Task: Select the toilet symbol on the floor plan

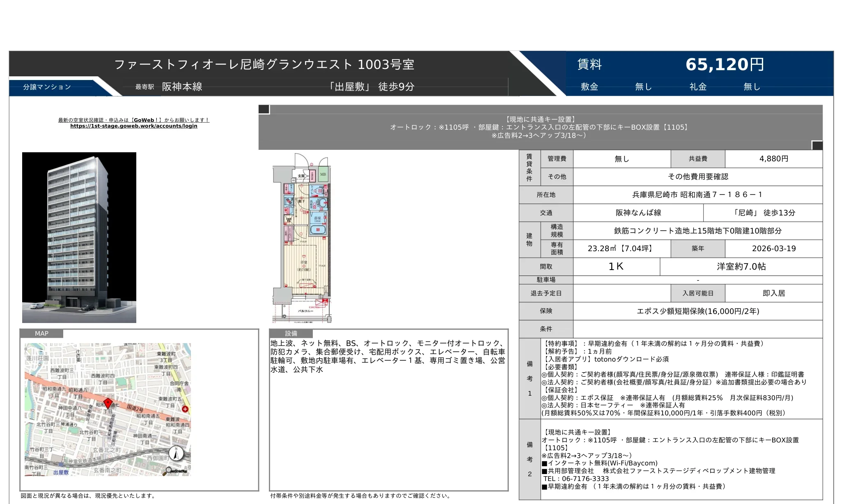Action: pyautogui.click(x=317, y=190)
